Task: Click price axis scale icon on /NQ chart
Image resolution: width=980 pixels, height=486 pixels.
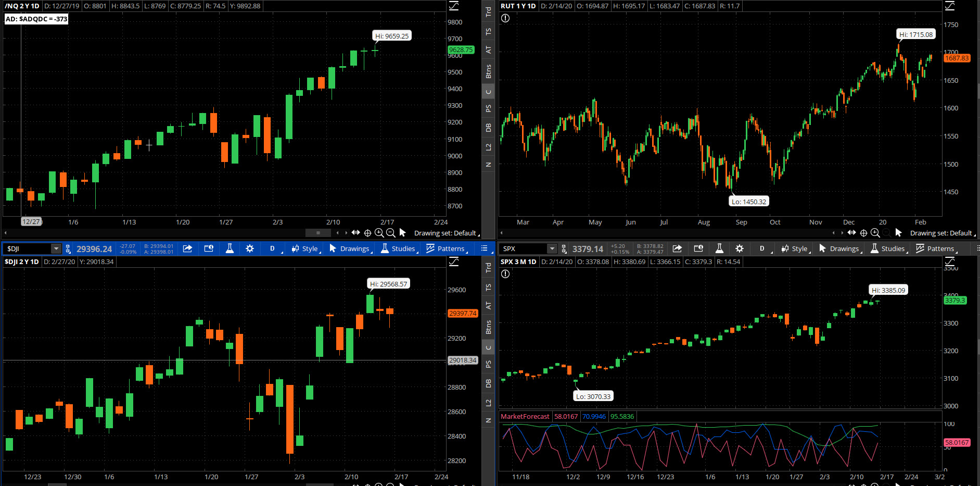Action: click(454, 6)
